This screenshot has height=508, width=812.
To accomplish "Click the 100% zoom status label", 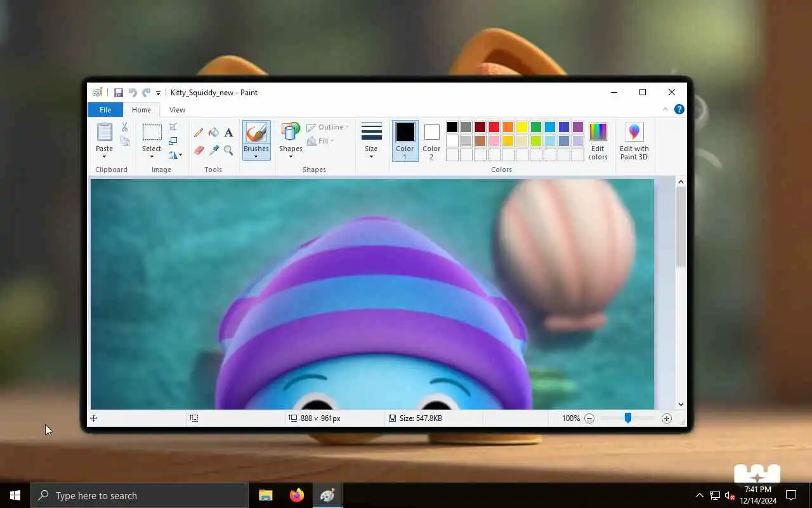I will click(x=571, y=418).
